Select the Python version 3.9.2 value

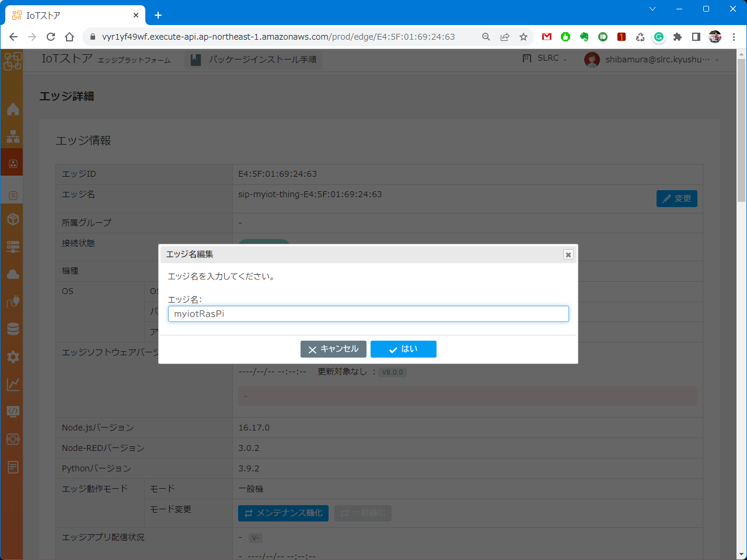tap(249, 468)
